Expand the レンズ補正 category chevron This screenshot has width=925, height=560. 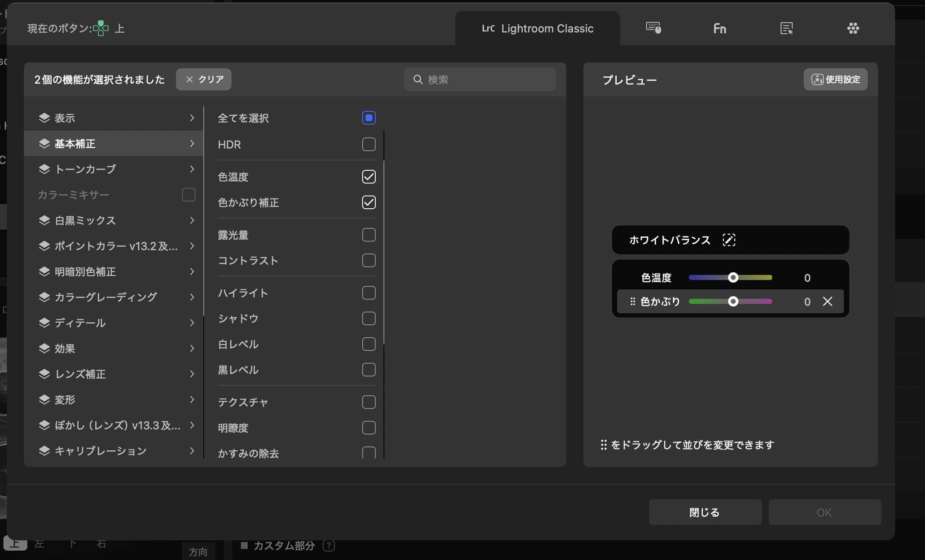pos(192,374)
